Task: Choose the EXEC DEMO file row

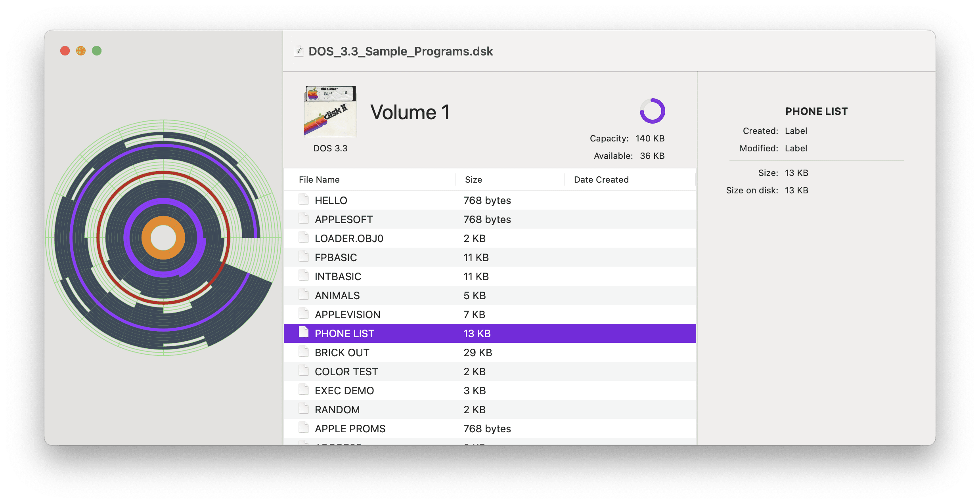Action: [x=490, y=390]
